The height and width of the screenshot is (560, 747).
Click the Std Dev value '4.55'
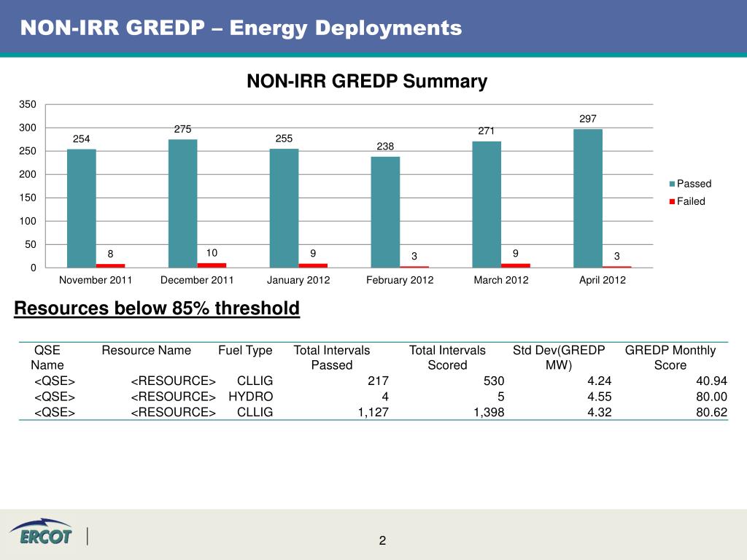click(x=600, y=397)
